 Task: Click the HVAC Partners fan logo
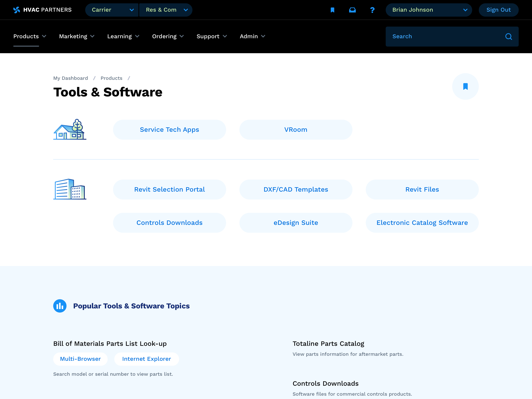click(17, 10)
